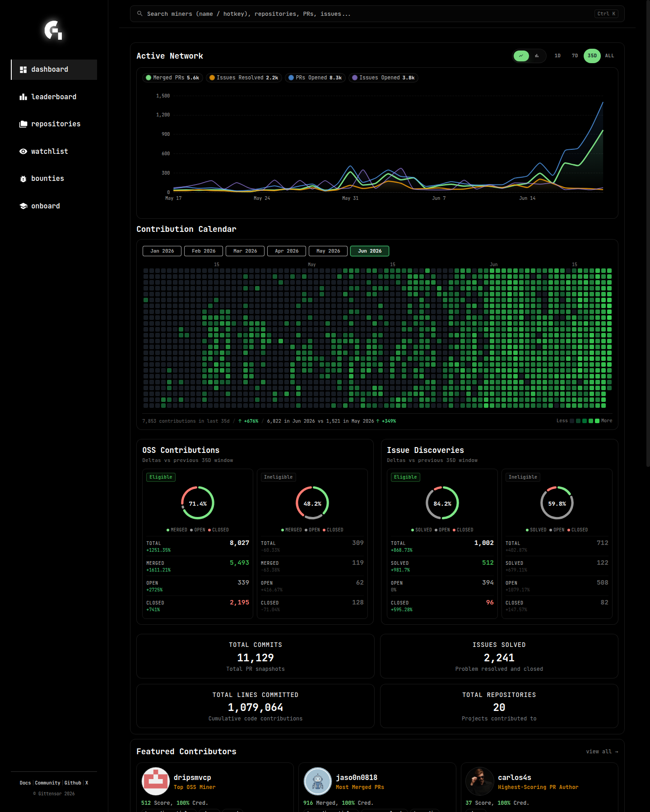Viewport: 650px width, 812px height.
Task: Click the OSS Eligible 71.4% donut chart
Action: click(198, 503)
